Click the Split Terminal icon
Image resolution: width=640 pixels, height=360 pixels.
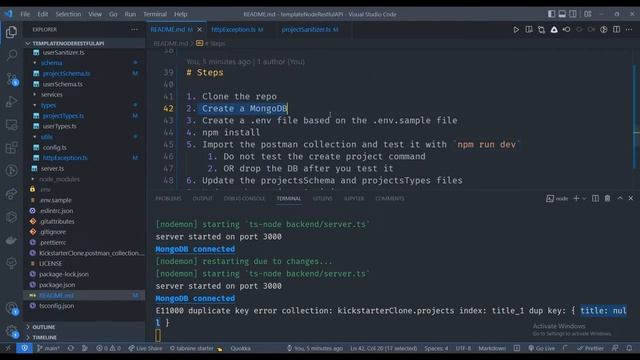tap(596, 198)
